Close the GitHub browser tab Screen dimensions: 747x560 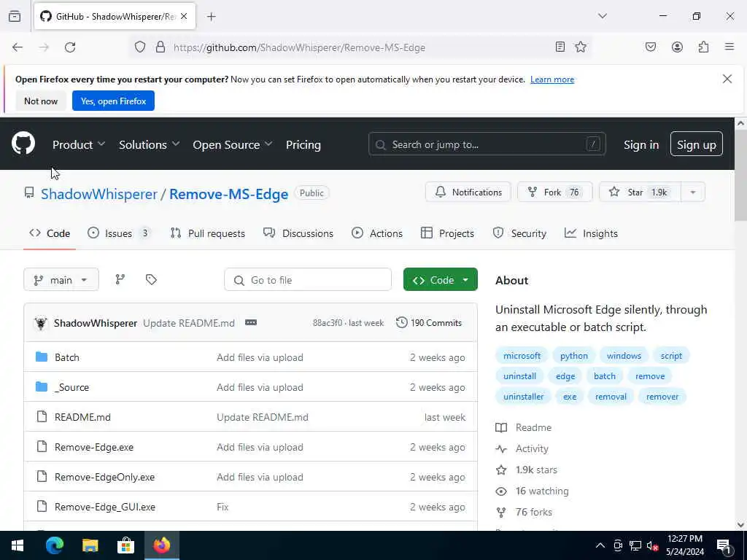click(184, 17)
